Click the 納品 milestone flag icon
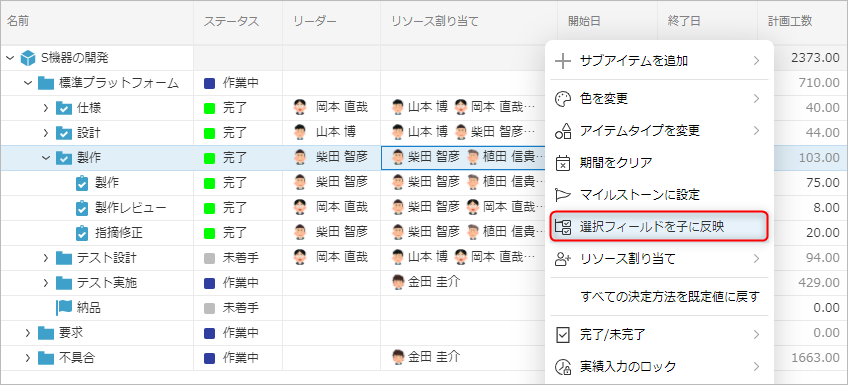 point(64,307)
